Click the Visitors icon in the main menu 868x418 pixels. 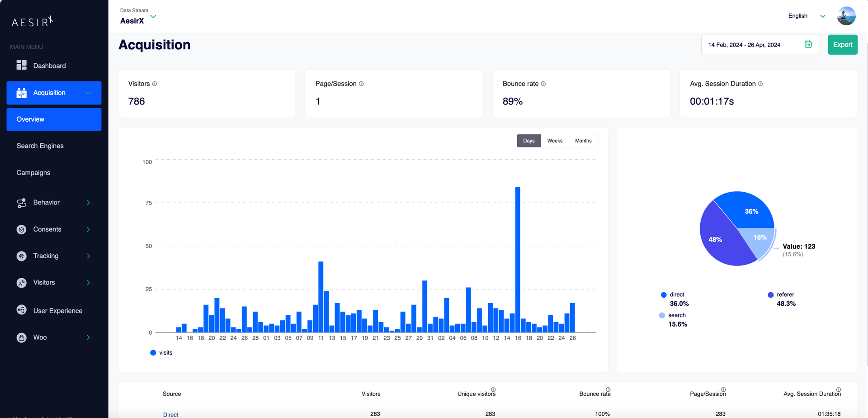[21, 283]
